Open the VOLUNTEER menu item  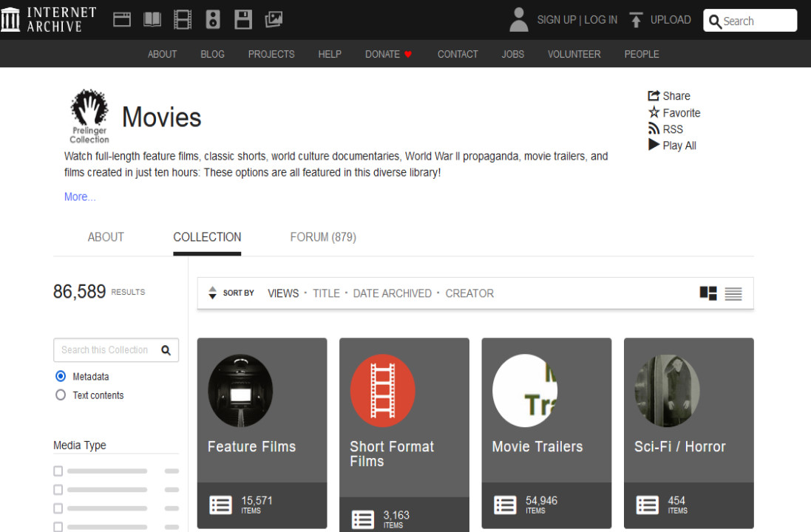(574, 54)
